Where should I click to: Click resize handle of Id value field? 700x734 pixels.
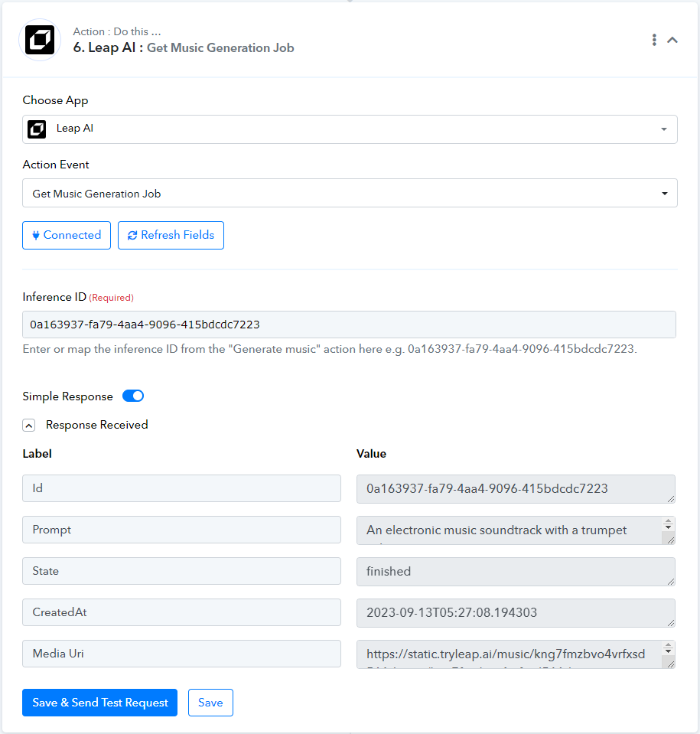pyautogui.click(x=671, y=499)
